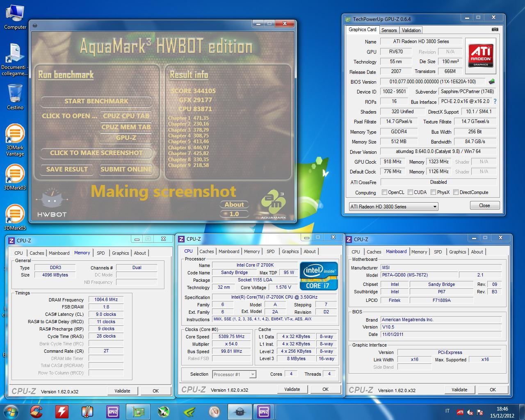Click Close button in GPU-Z
Image resolution: width=525 pixels, height=420 pixels.
pyautogui.click(x=484, y=205)
